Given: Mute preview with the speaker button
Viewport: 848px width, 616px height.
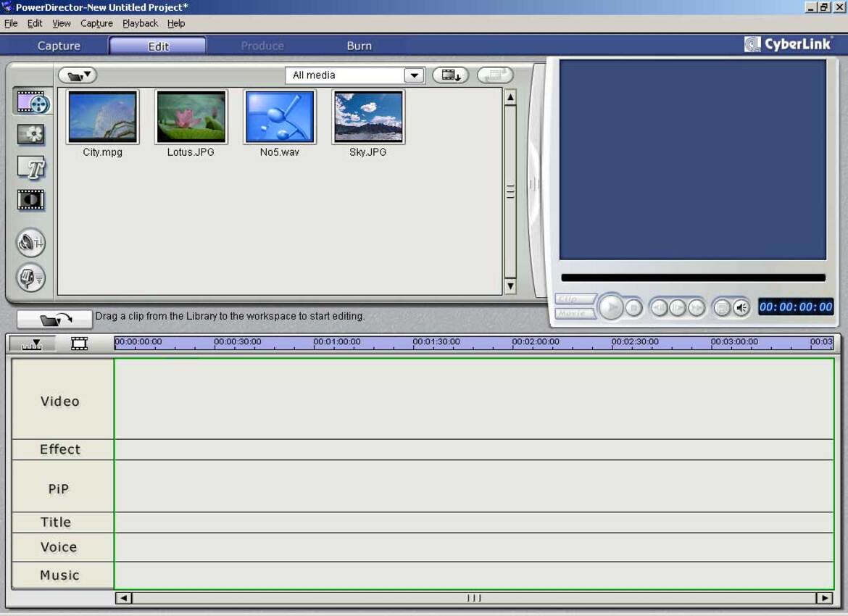Looking at the screenshot, I should [x=741, y=308].
